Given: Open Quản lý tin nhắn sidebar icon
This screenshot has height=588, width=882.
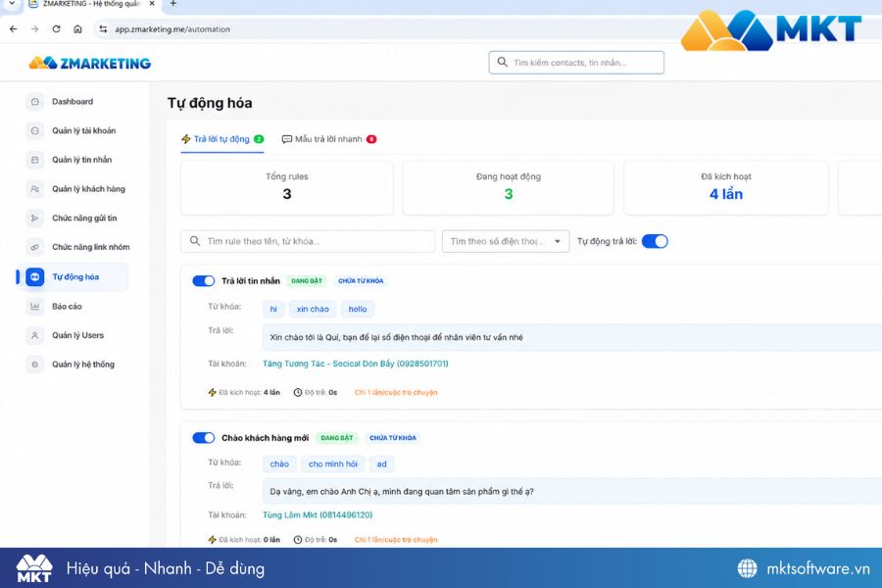Looking at the screenshot, I should [35, 161].
